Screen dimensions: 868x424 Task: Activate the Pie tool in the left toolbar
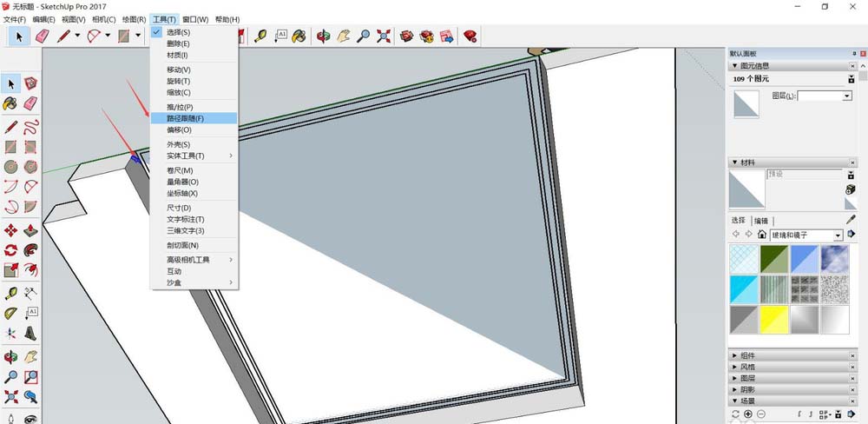tap(31, 206)
